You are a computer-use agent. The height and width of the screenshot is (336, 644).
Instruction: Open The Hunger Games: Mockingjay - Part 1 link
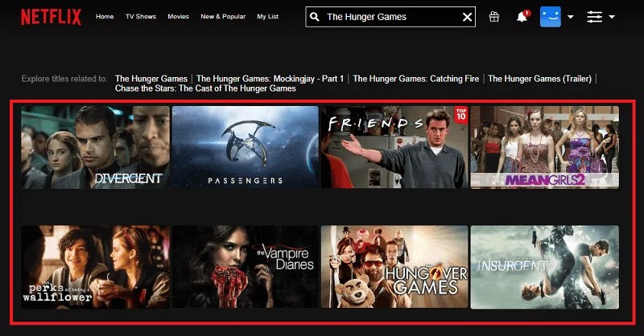coord(270,79)
